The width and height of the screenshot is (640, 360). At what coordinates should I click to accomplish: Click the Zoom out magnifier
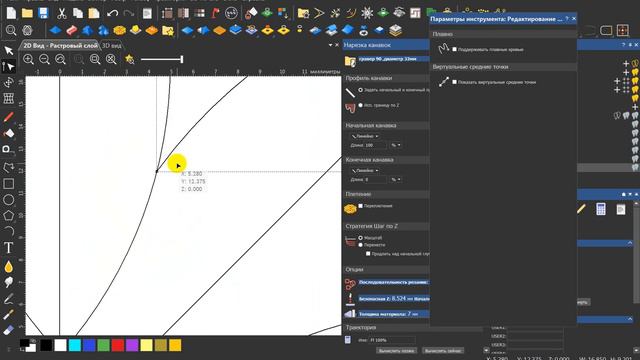pos(44,60)
